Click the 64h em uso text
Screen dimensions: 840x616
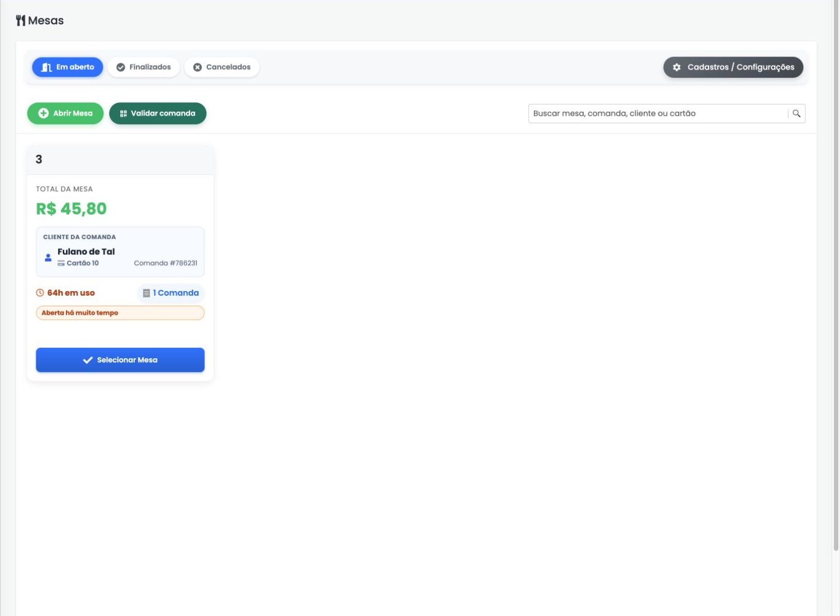[x=71, y=293]
